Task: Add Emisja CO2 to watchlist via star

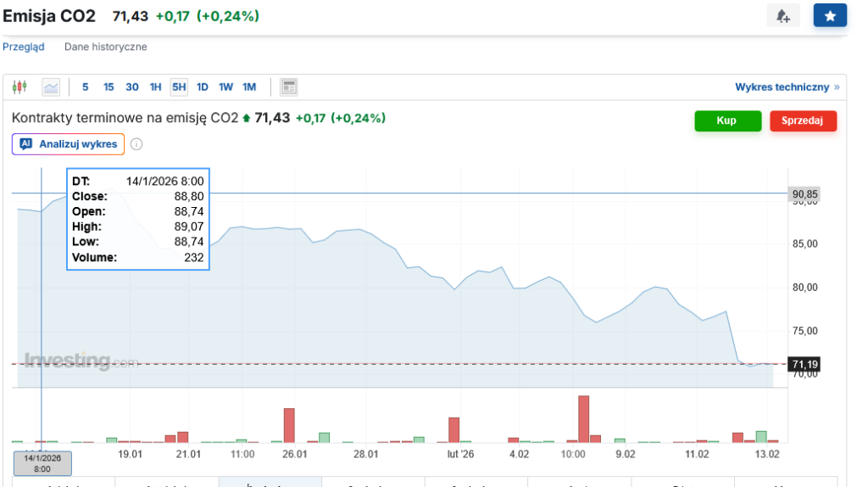Action: pos(830,16)
